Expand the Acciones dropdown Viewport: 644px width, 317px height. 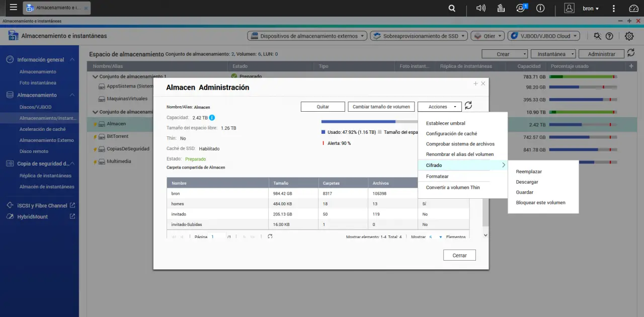[x=439, y=107]
